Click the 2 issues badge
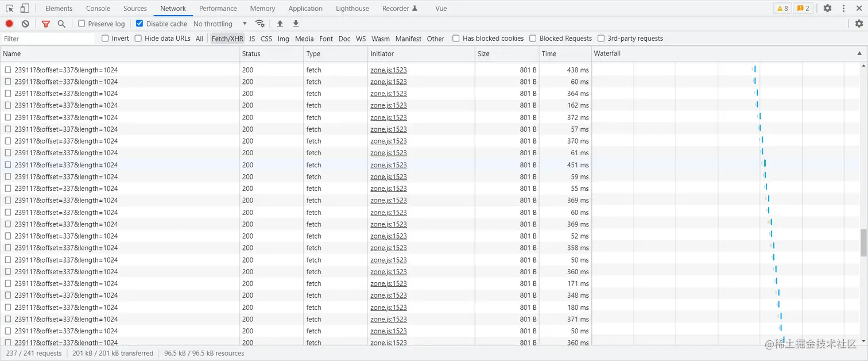 [x=804, y=9]
